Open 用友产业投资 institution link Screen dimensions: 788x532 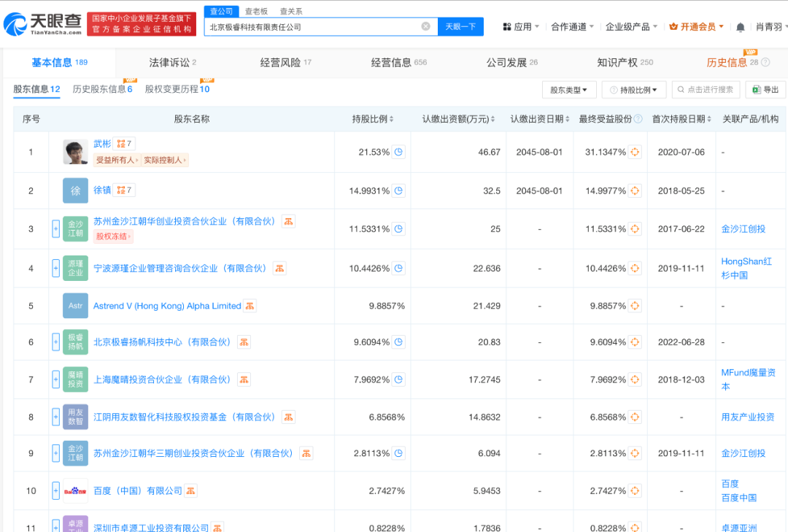point(748,417)
